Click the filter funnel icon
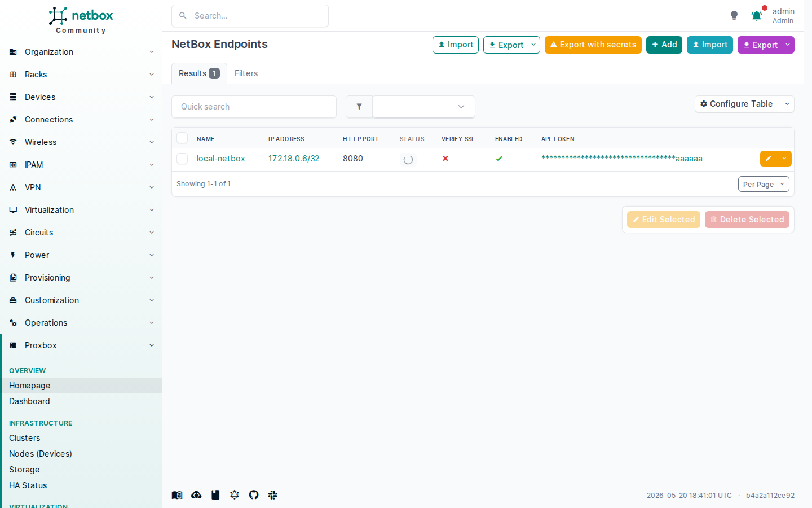Viewport: 812px width, 508px height. [x=359, y=107]
